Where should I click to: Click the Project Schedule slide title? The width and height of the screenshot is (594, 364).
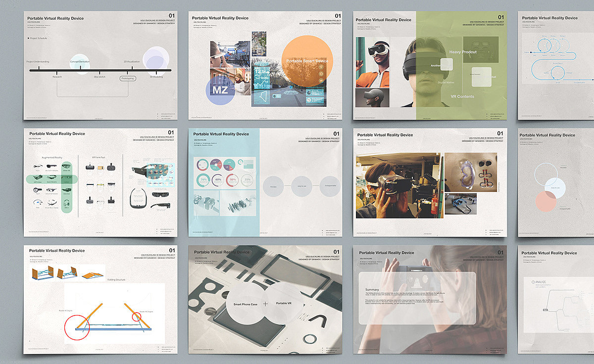click(x=56, y=18)
